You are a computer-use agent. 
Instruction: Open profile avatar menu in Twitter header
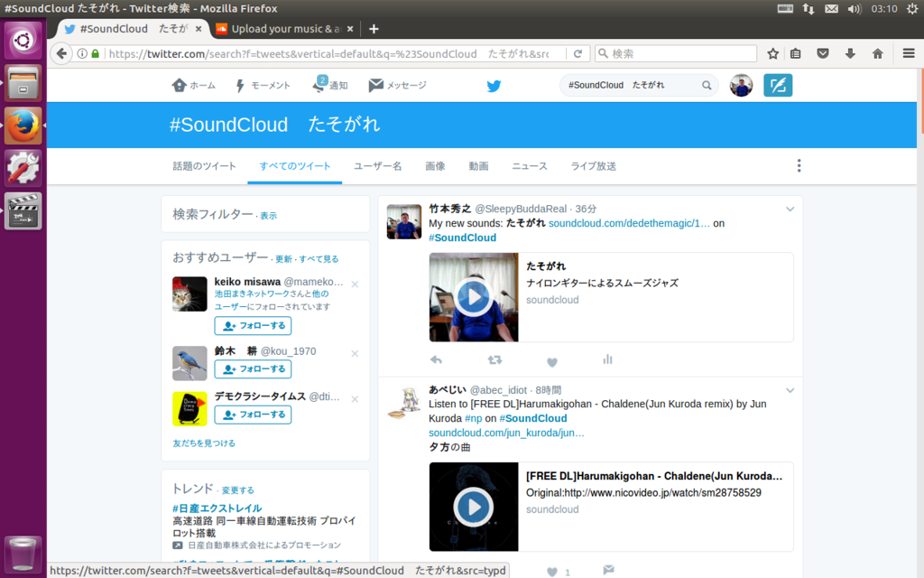tap(742, 86)
